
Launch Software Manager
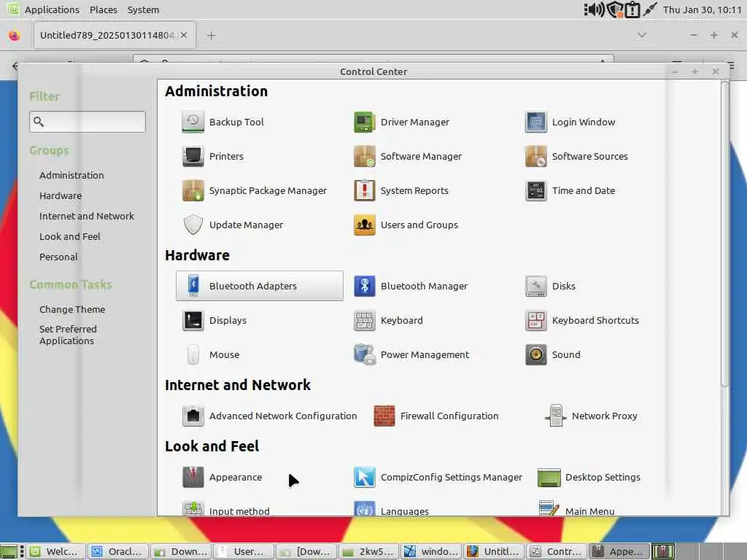(408, 156)
